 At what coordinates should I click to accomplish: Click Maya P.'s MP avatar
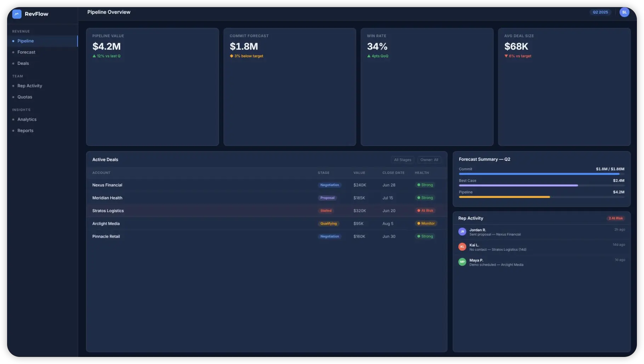click(x=462, y=262)
